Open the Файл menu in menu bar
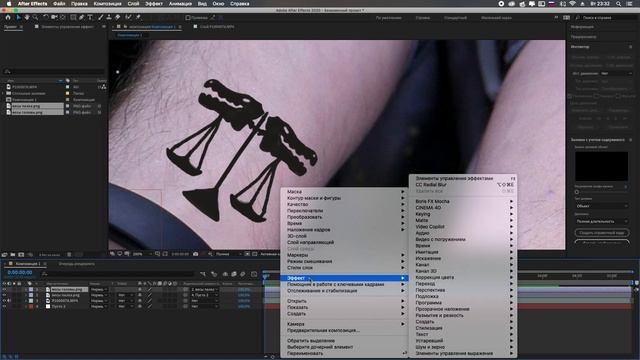 point(59,4)
